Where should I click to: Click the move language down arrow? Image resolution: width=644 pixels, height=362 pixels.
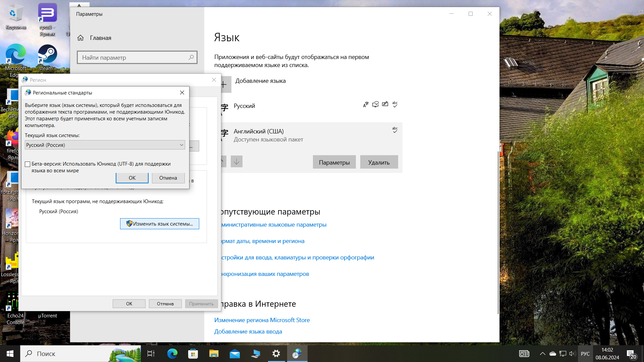click(x=236, y=162)
